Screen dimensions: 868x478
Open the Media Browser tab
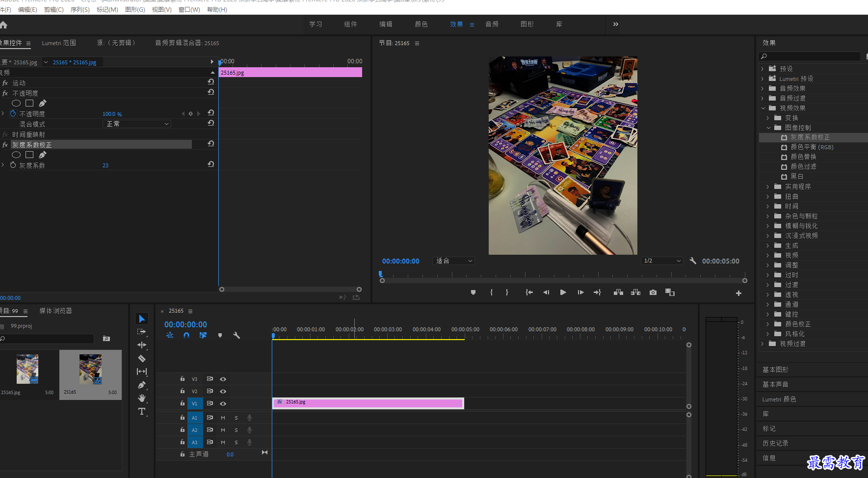55,311
